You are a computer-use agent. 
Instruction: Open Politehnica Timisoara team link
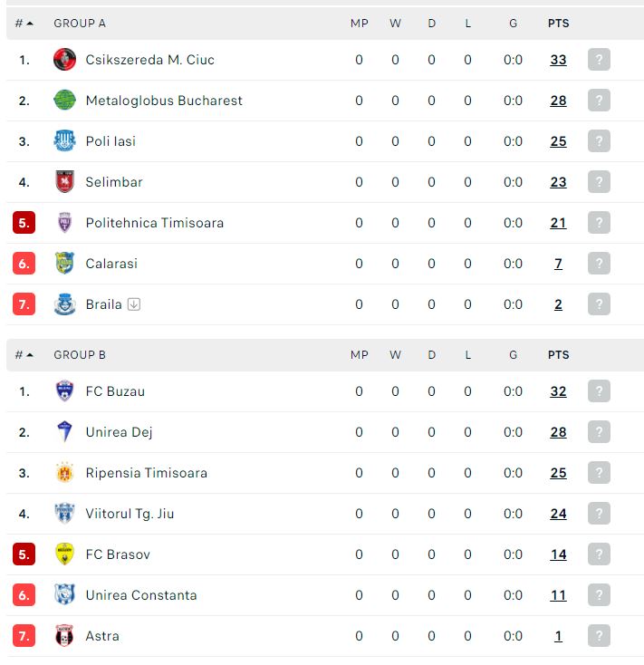click(x=154, y=223)
